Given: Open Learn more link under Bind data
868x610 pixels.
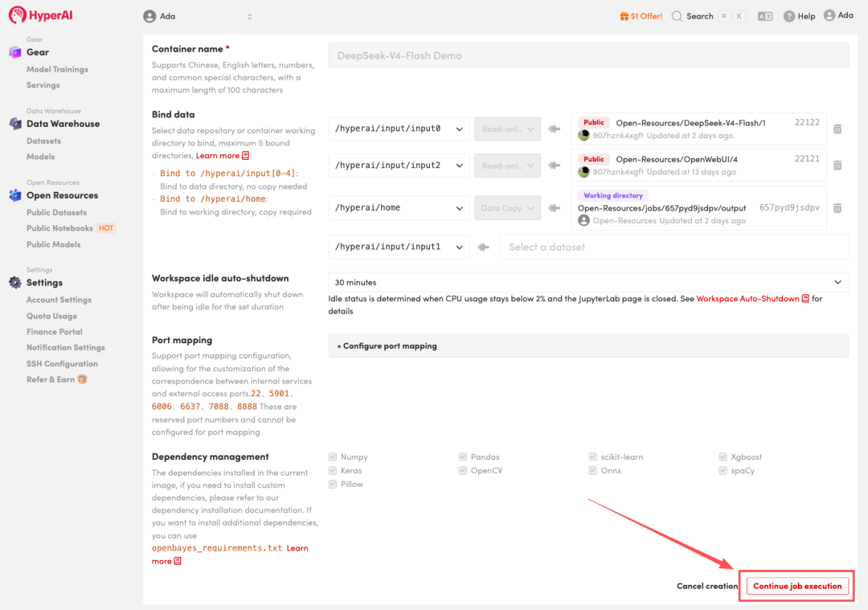Looking at the screenshot, I should (x=218, y=156).
